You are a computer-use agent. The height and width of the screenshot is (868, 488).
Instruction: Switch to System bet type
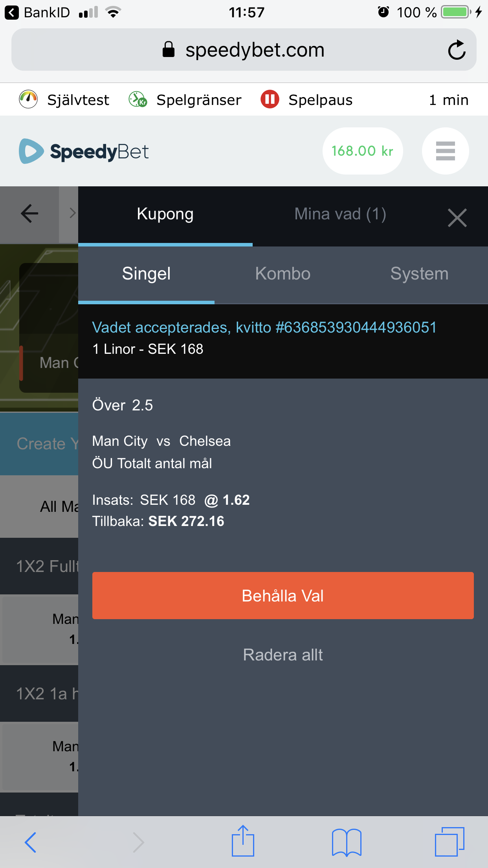[x=419, y=274]
